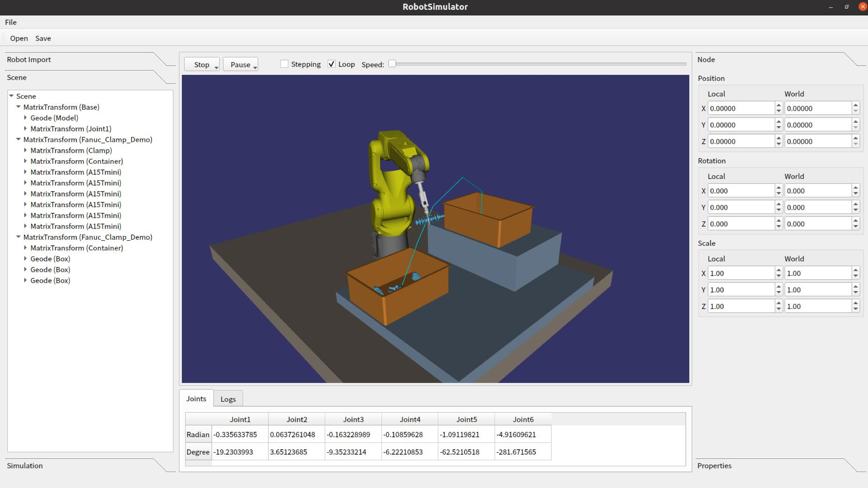
Task: Expand MatrixTransform (Joint1) node
Action: tap(25, 128)
